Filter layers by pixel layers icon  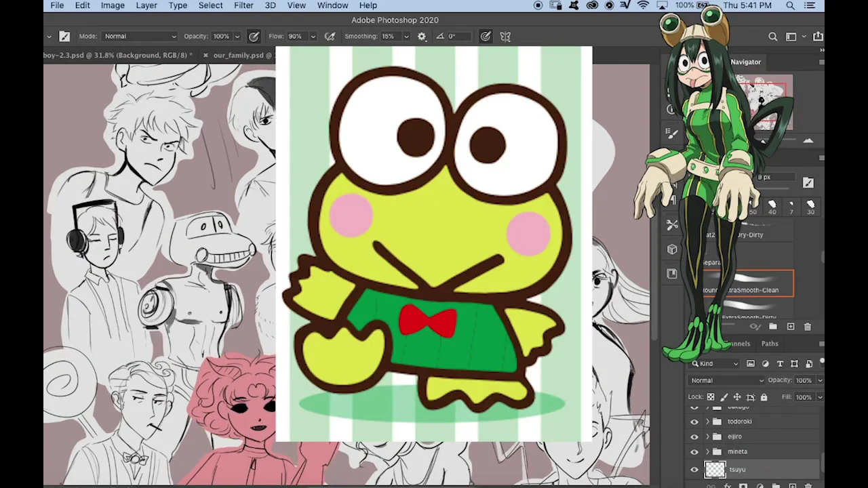tap(751, 364)
